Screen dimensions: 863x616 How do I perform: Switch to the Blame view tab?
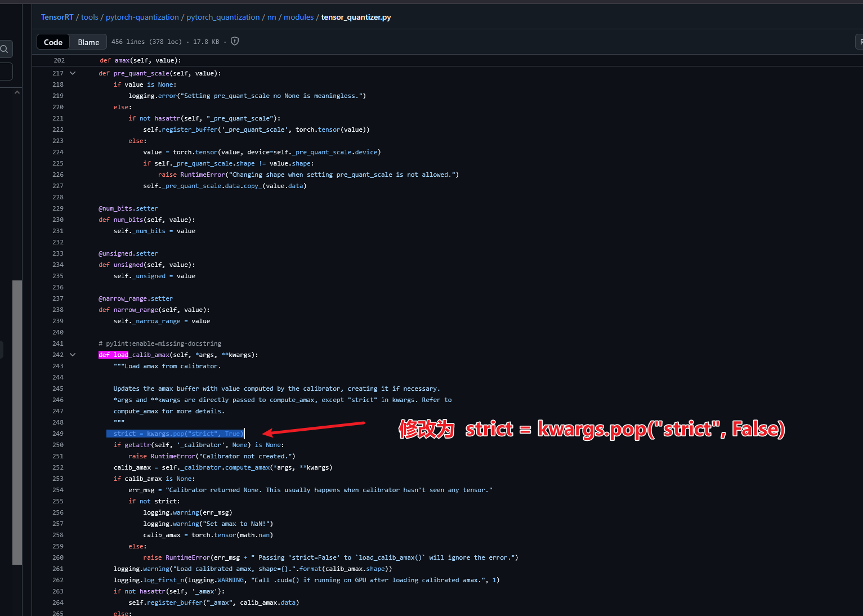coord(88,42)
